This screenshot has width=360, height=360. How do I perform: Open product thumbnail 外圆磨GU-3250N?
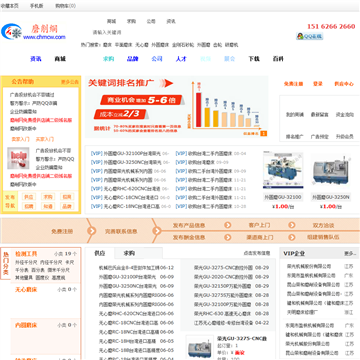point(330,170)
